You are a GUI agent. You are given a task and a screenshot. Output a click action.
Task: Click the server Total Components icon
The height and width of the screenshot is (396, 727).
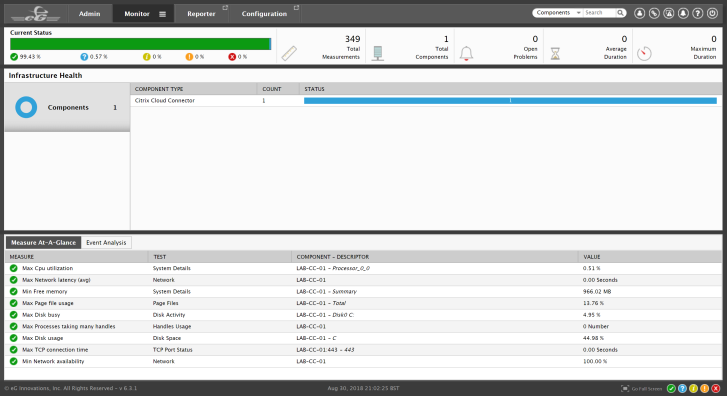coord(378,53)
